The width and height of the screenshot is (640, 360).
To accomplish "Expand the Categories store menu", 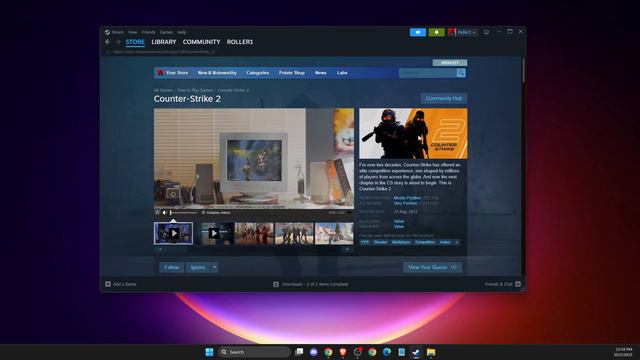I will pyautogui.click(x=258, y=73).
